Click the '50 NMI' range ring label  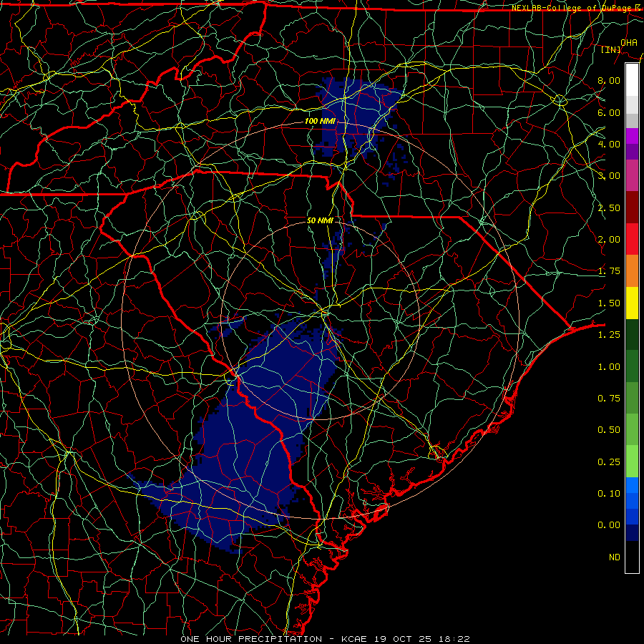pyautogui.click(x=320, y=220)
